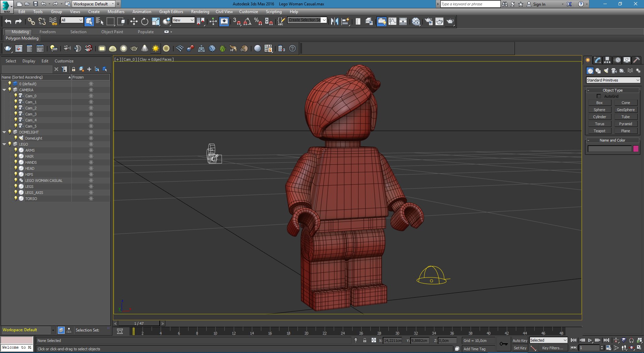Activate the Select Object tool

89,21
